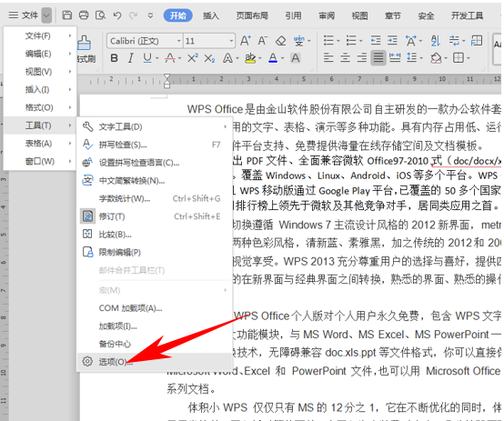Click the Format Painter brush icon
The width and height of the screenshot is (504, 421).
84,43
